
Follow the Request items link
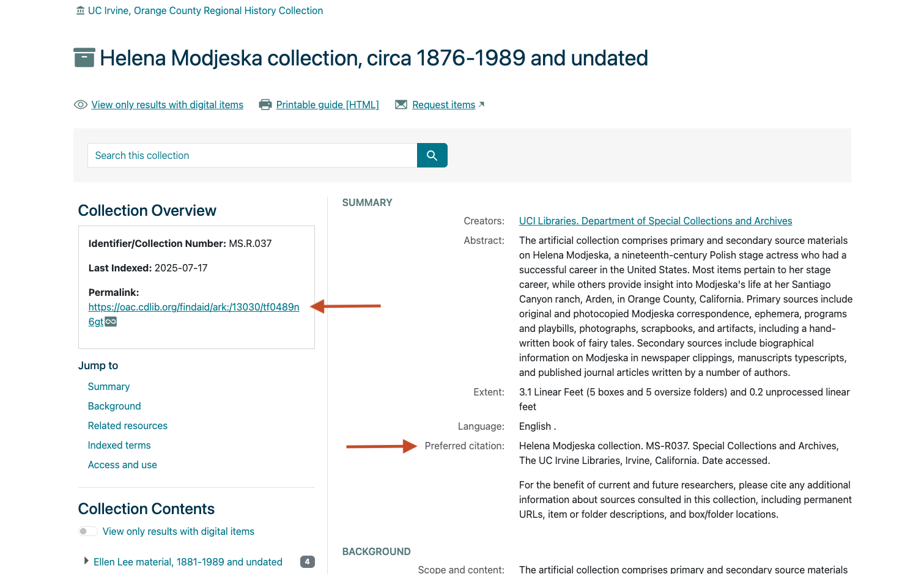coord(443,104)
